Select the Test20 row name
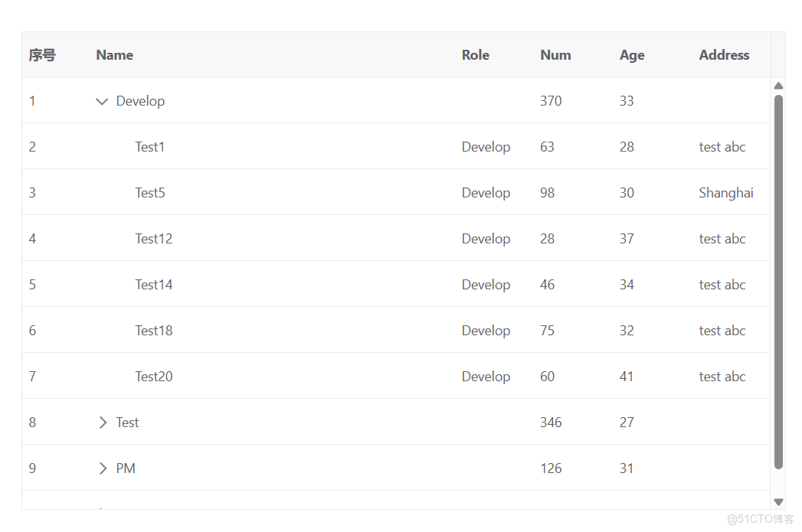The height and width of the screenshot is (532, 802). (x=154, y=377)
